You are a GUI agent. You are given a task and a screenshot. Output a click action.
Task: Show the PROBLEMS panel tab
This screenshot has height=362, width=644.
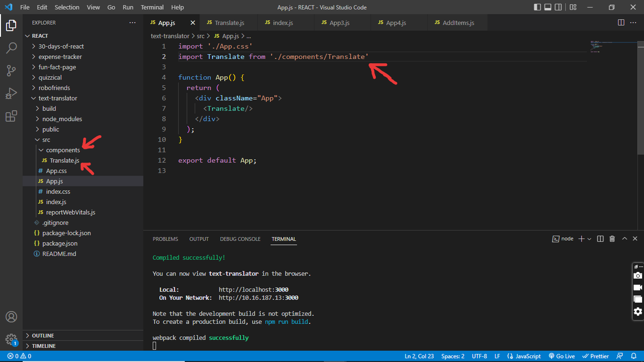(x=166, y=239)
